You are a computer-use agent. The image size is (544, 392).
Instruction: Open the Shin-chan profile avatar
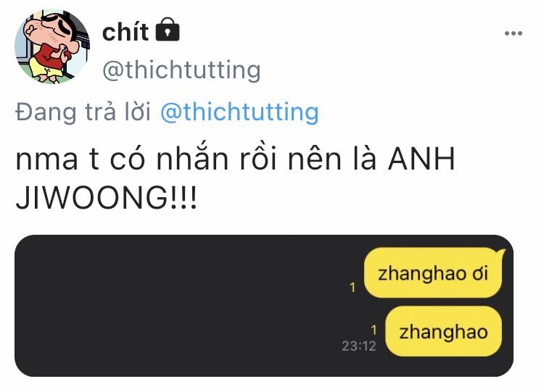52,46
